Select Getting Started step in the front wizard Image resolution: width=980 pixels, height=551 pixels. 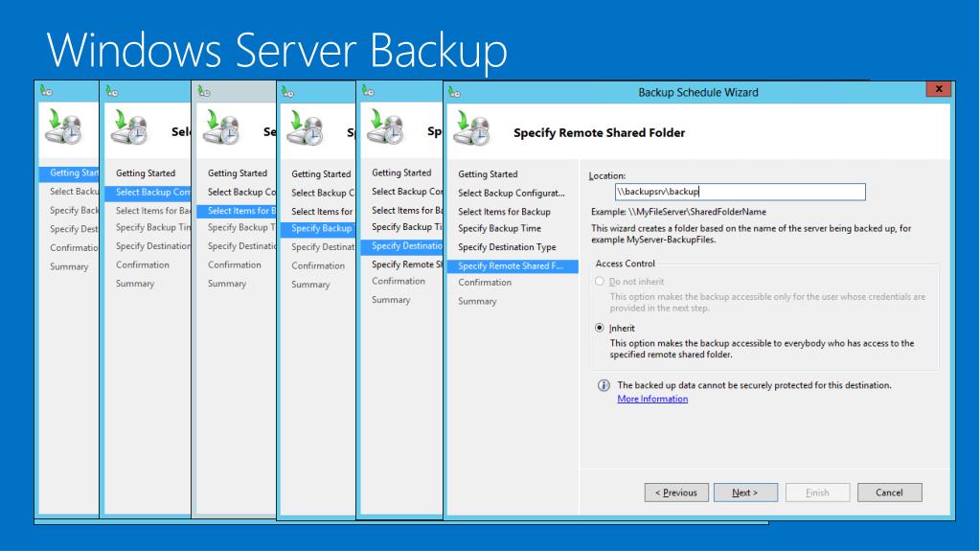(x=488, y=173)
